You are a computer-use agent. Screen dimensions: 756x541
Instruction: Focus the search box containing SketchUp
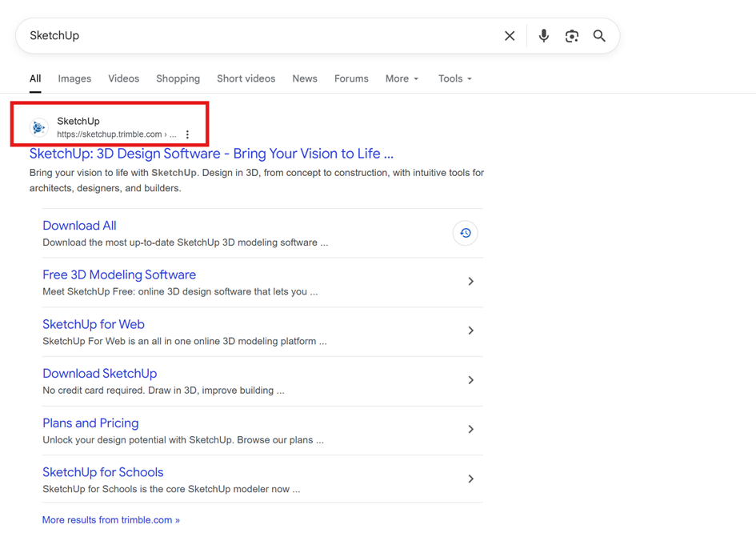[x=256, y=36]
